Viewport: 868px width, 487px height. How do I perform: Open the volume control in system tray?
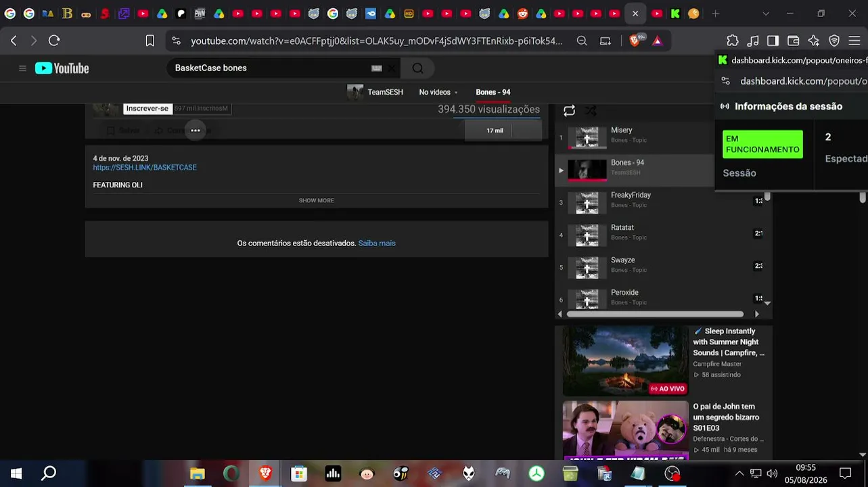[x=772, y=473]
